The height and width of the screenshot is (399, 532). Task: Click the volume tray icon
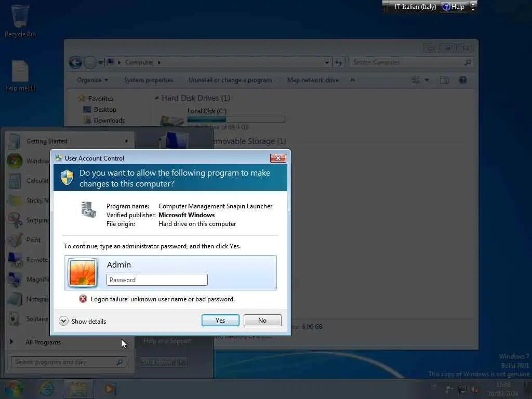(475, 390)
